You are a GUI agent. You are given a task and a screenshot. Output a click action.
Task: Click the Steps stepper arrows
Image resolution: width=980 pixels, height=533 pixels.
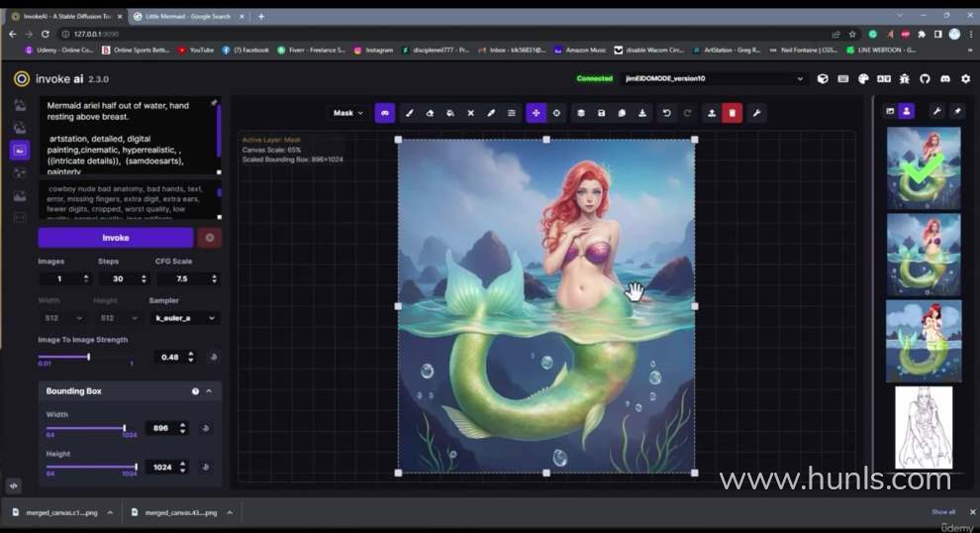[x=144, y=278]
